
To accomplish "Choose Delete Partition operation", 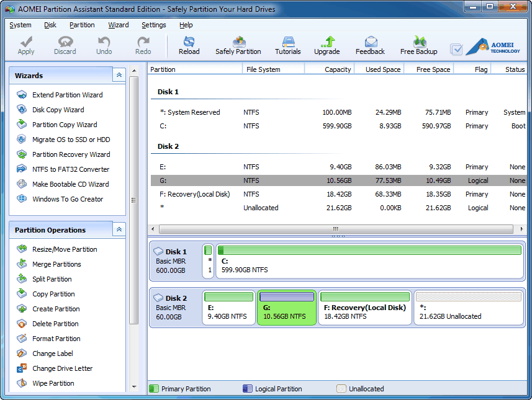I will tap(48, 324).
